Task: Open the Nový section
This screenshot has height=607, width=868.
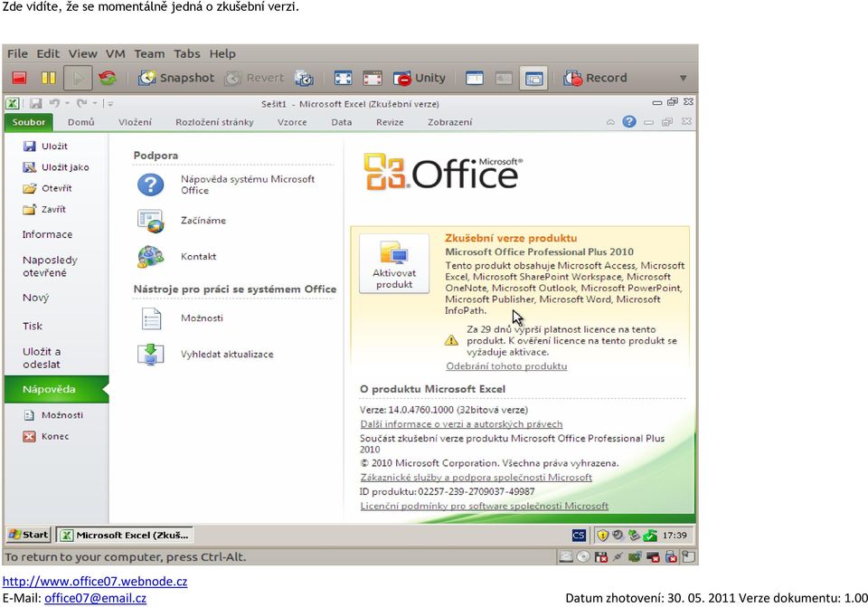Action: pyautogui.click(x=35, y=298)
